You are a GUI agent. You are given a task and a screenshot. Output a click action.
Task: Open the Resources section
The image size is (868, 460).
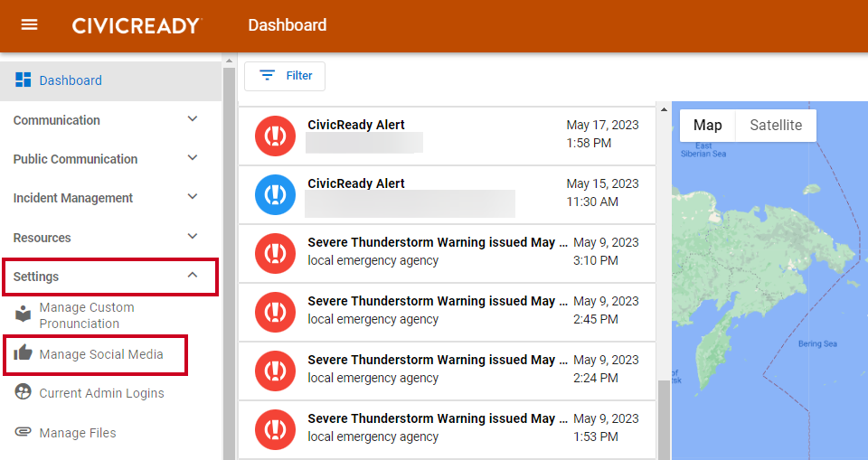tap(110, 238)
